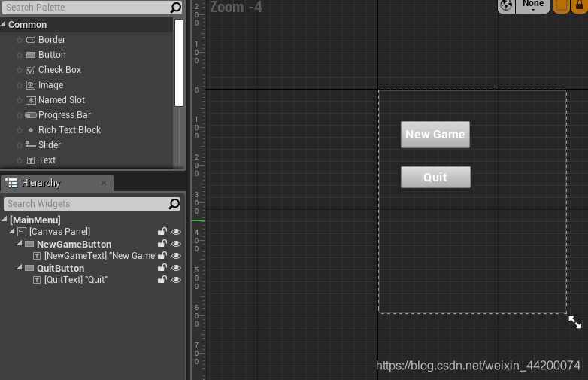Image resolution: width=588 pixels, height=380 pixels.
Task: Collapse the QuitButton node
Action: tap(20, 267)
